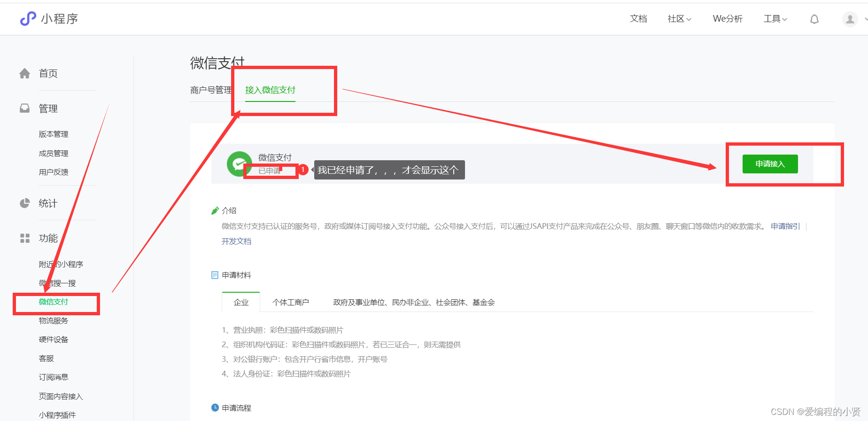Open 硬件设备 in sidebar
Viewport: 868px width, 421px height.
pos(54,339)
